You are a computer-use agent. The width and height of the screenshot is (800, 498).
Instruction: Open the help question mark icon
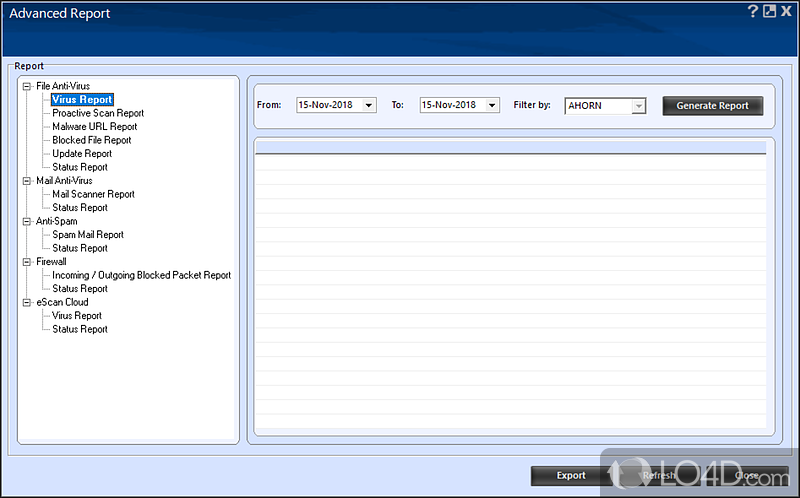coord(753,11)
